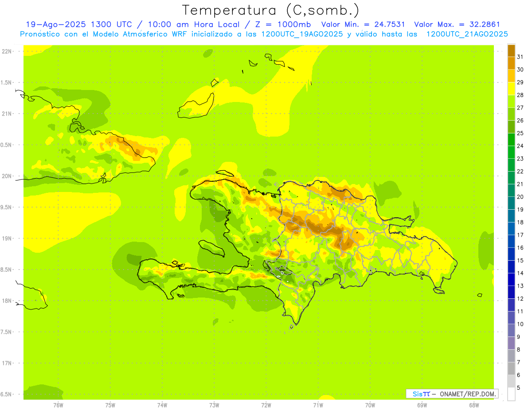Select the 19N latitude label
The height and width of the screenshot is (411, 532).
7,239
